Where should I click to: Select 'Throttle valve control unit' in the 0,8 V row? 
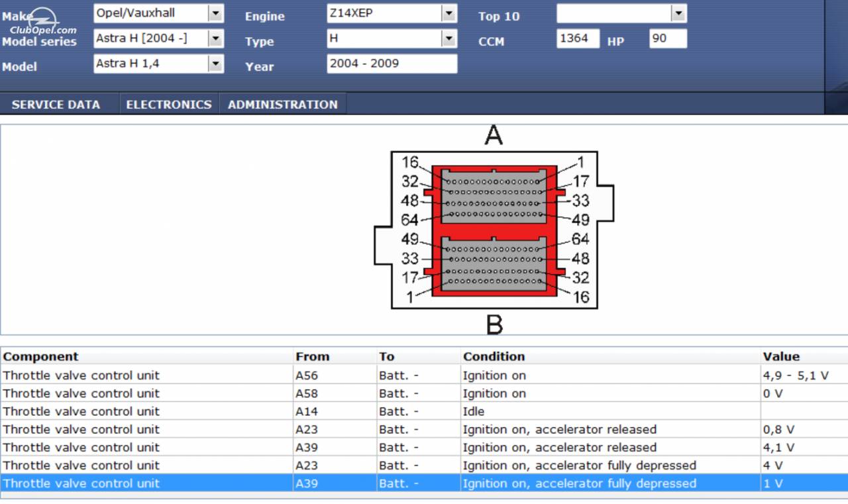click(x=146, y=429)
